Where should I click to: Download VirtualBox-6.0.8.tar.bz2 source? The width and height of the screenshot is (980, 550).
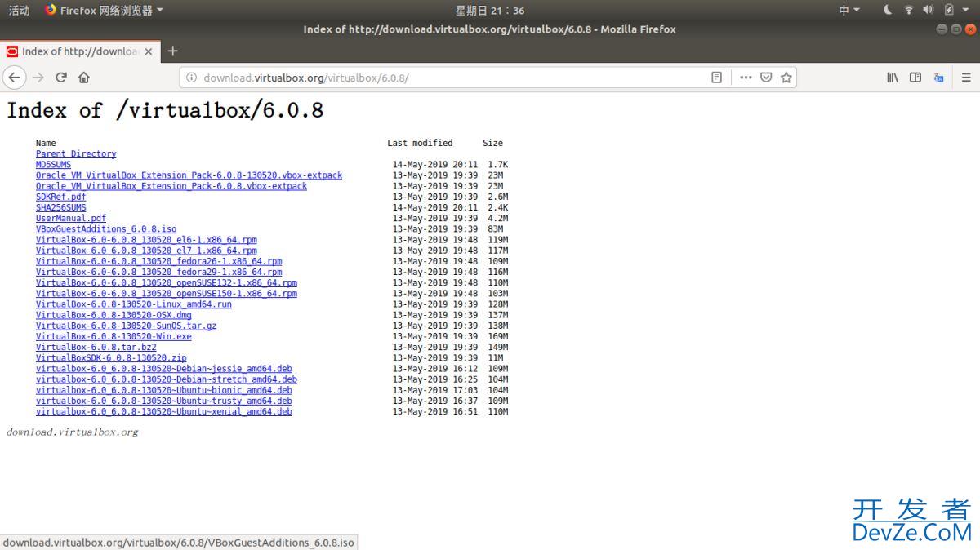point(96,347)
